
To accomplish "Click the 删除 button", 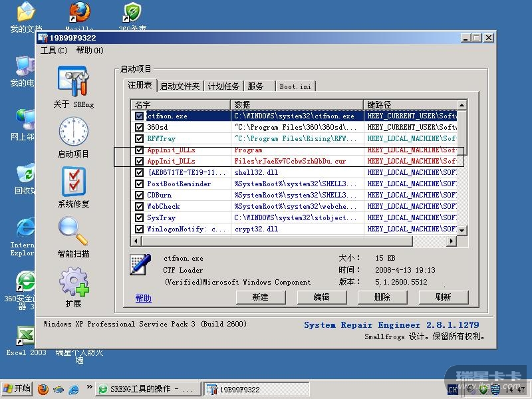I will coord(382,297).
